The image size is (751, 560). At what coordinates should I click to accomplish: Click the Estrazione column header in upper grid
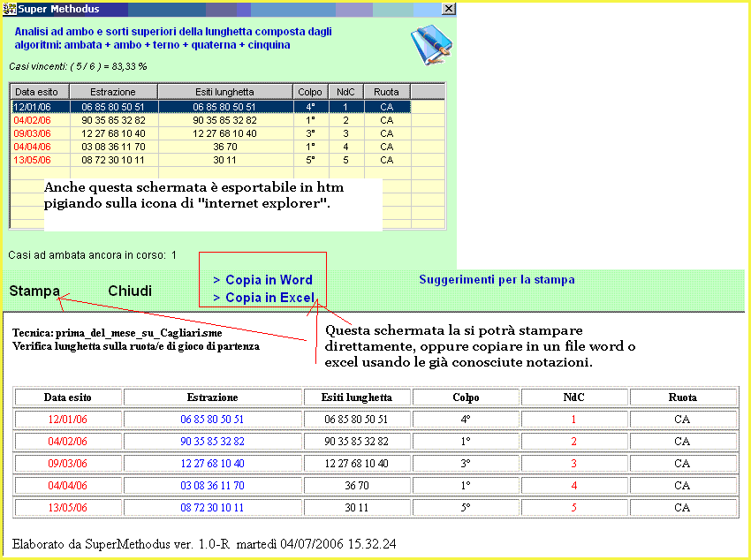point(114,91)
